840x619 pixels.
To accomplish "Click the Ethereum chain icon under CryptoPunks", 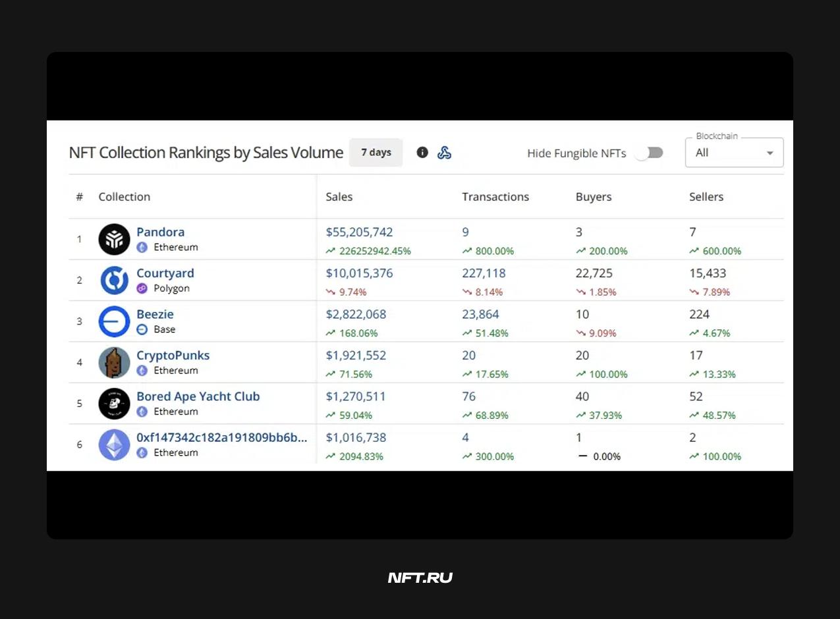I will click(x=142, y=371).
